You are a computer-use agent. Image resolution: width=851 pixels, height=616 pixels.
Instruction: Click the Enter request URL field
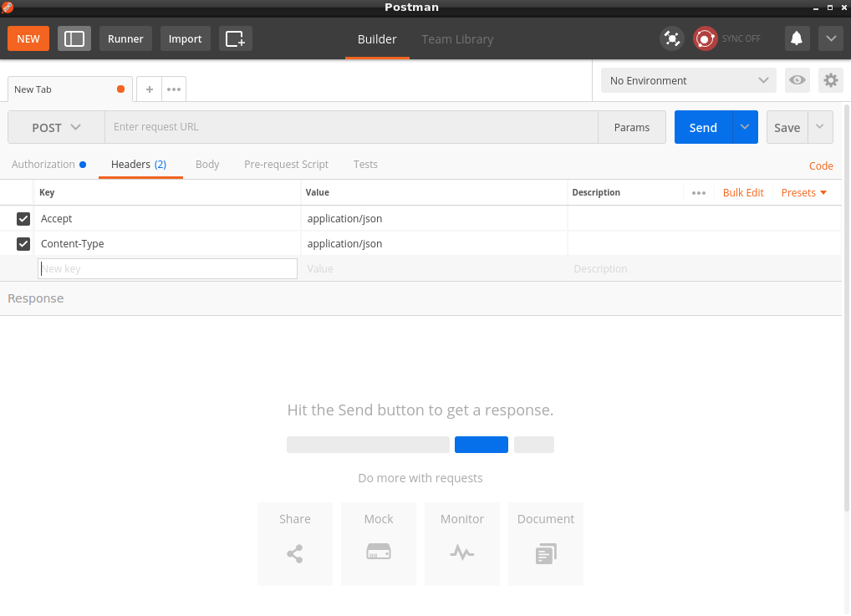[351, 127]
